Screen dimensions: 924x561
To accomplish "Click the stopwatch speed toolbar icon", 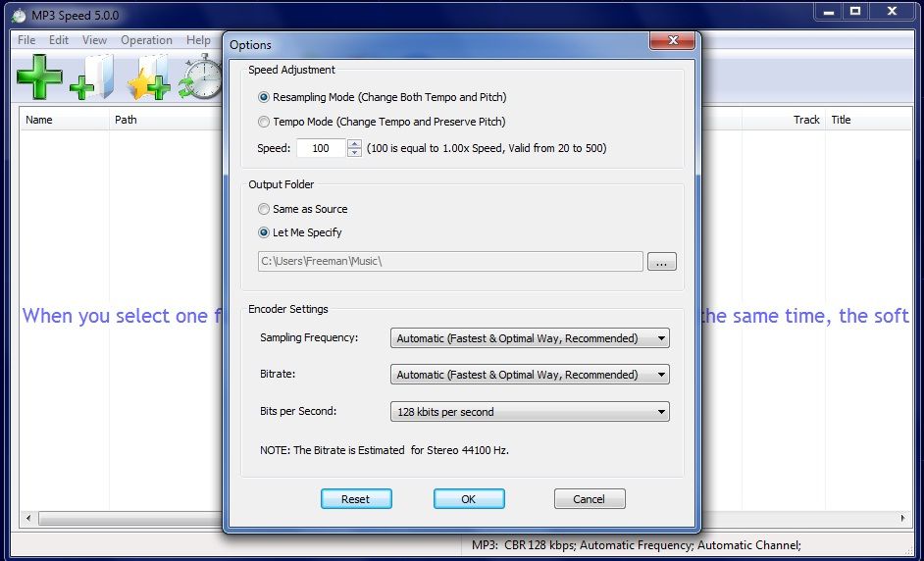I will [200, 77].
